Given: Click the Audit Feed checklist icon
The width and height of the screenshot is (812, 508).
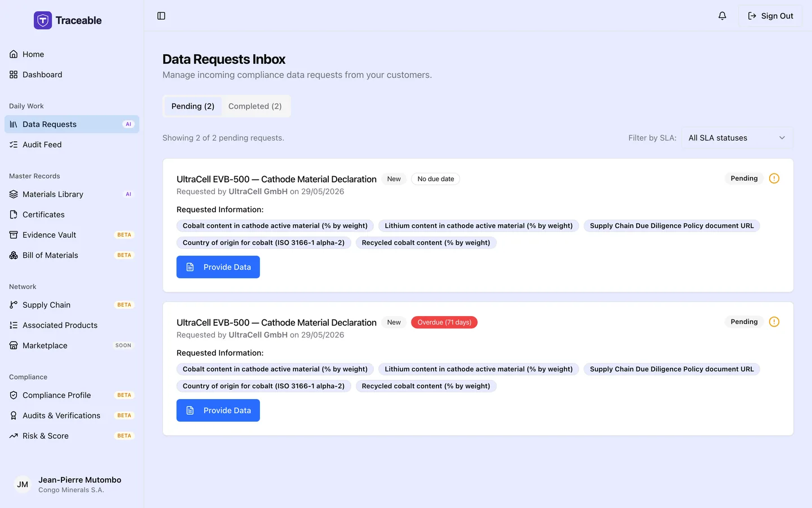Looking at the screenshot, I should (14, 144).
